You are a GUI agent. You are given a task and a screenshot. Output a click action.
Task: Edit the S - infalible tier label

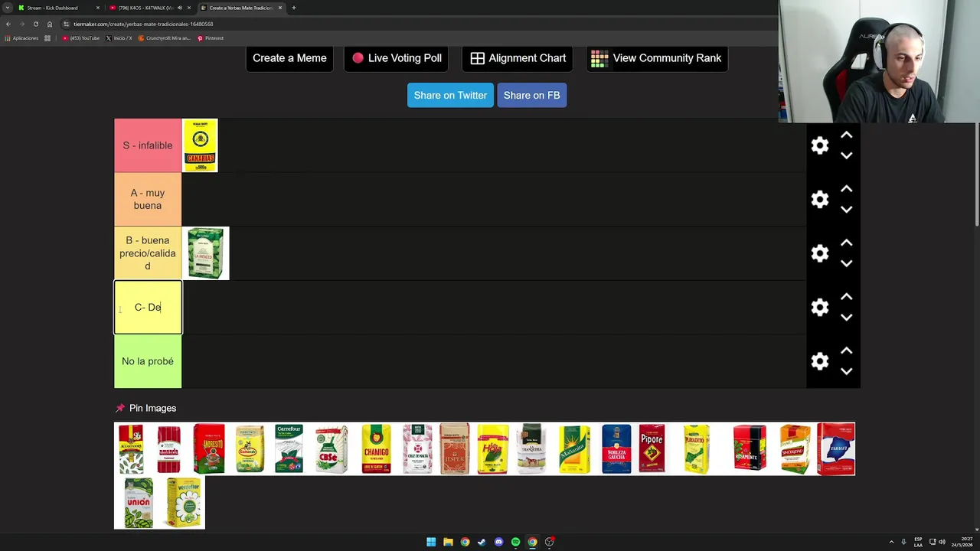pyautogui.click(x=148, y=145)
